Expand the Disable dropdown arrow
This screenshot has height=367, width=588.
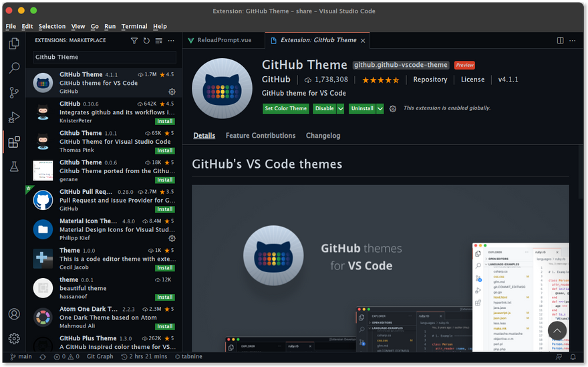click(341, 108)
